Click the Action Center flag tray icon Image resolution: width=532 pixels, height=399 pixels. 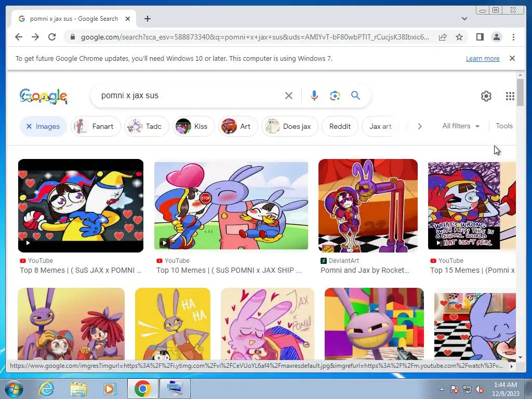tap(454, 389)
